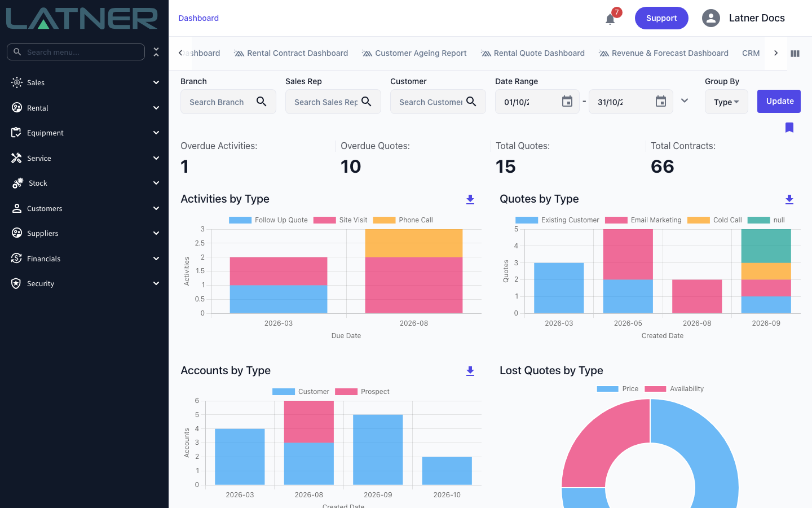Toggle the Email Marketing legend series
The image size is (812, 508).
click(643, 220)
